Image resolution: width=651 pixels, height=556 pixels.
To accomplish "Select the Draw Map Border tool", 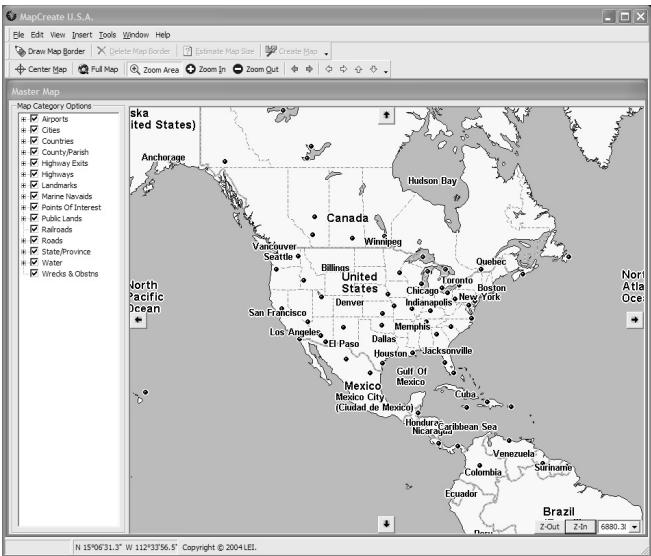I will pos(50,51).
